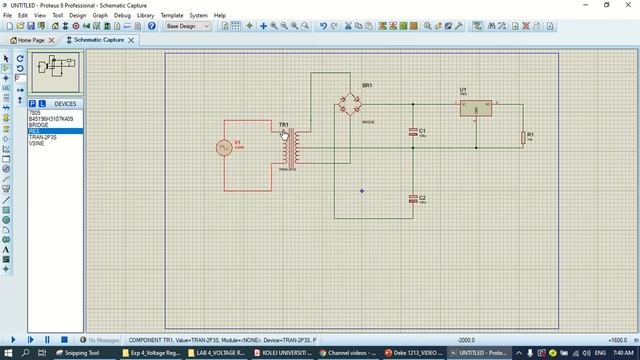Open the System menu
Image resolution: width=640 pixels, height=360 pixels.
click(198, 16)
